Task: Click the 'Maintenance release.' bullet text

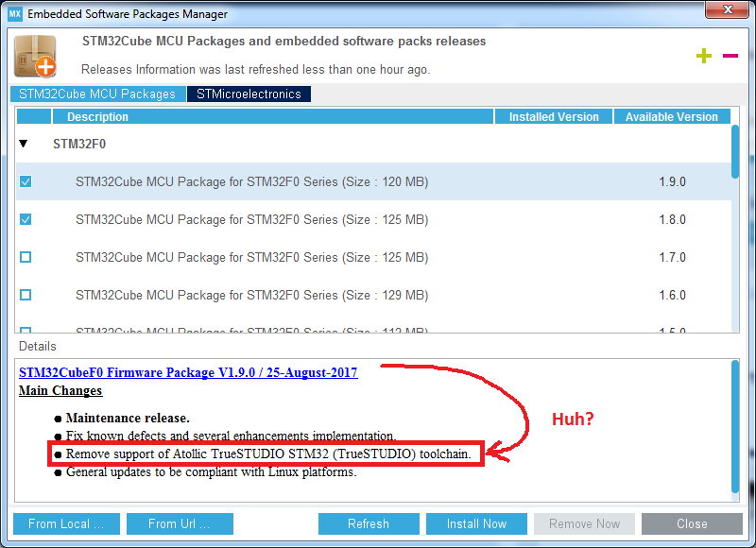Action: point(128,418)
